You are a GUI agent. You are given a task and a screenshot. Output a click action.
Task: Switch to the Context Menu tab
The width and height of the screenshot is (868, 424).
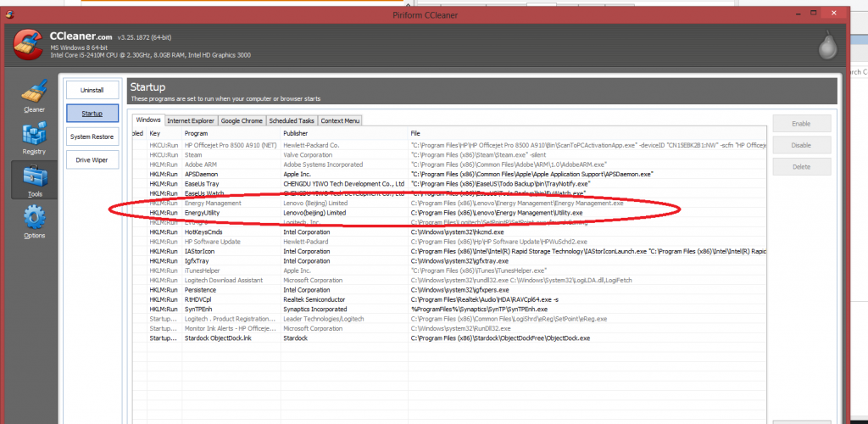coord(341,120)
